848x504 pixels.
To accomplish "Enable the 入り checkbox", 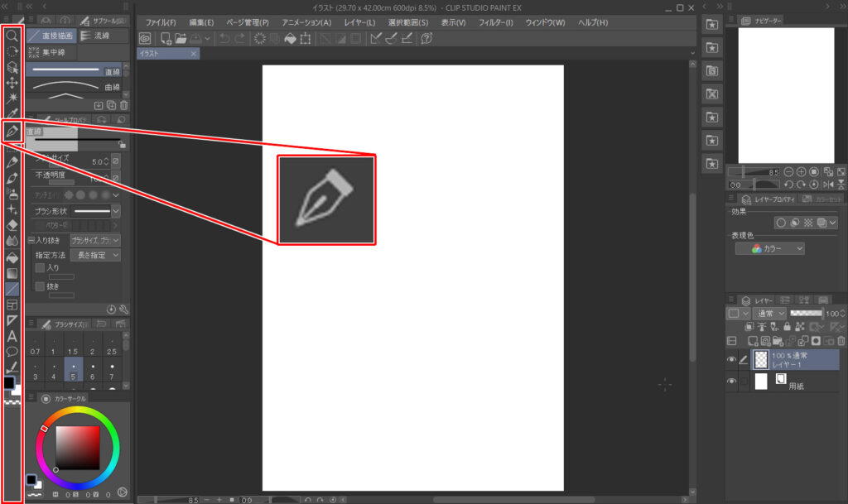I will pos(40,268).
